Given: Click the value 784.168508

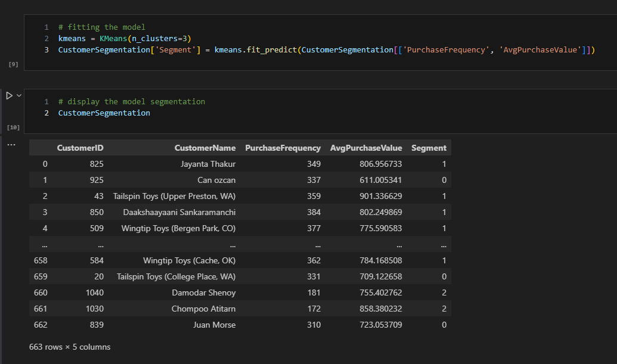Looking at the screenshot, I should tap(381, 260).
